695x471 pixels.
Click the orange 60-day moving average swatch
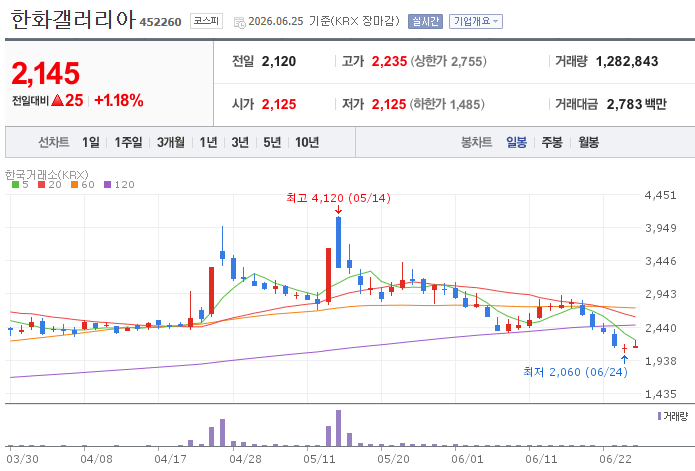[74, 184]
